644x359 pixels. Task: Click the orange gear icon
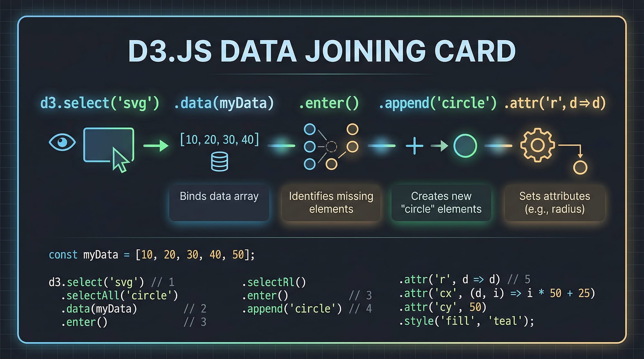pos(537,145)
